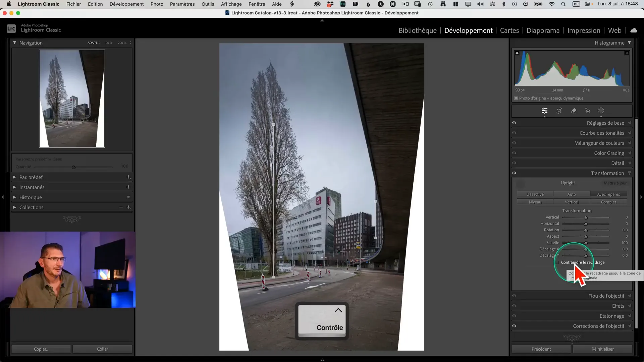This screenshot has width=644, height=362.
Task: Click the cloud sync icon
Action: coord(634,31)
